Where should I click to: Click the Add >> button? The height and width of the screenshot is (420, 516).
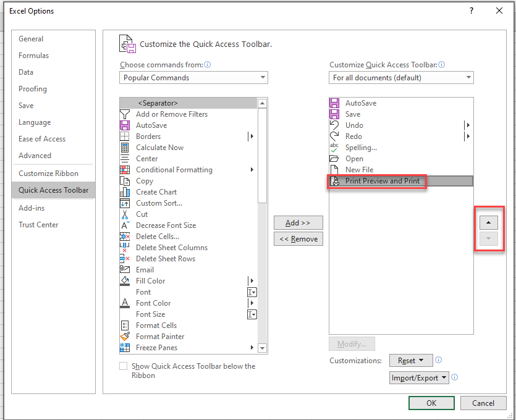[298, 222]
